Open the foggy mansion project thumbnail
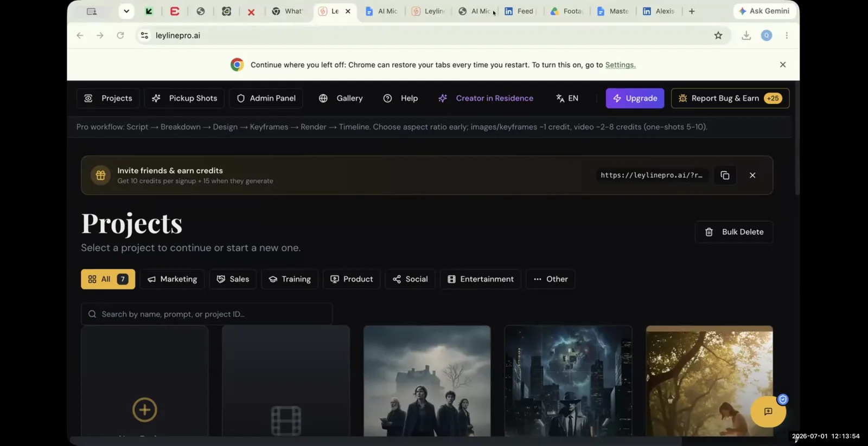868x446 pixels. [x=427, y=381]
